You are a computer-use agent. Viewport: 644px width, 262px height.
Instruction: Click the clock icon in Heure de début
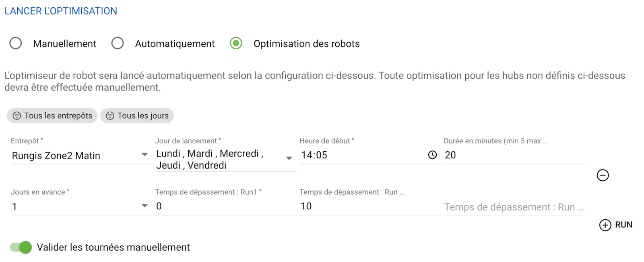tap(432, 155)
